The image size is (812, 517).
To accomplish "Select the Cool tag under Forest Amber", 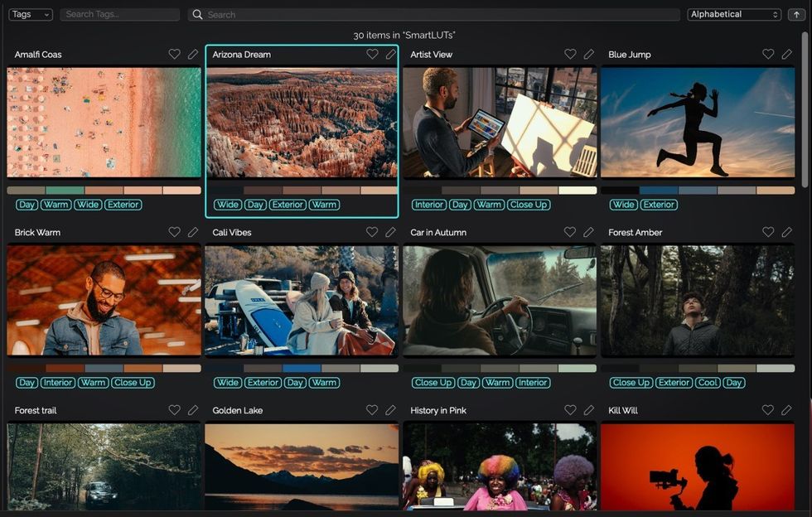I will (708, 382).
